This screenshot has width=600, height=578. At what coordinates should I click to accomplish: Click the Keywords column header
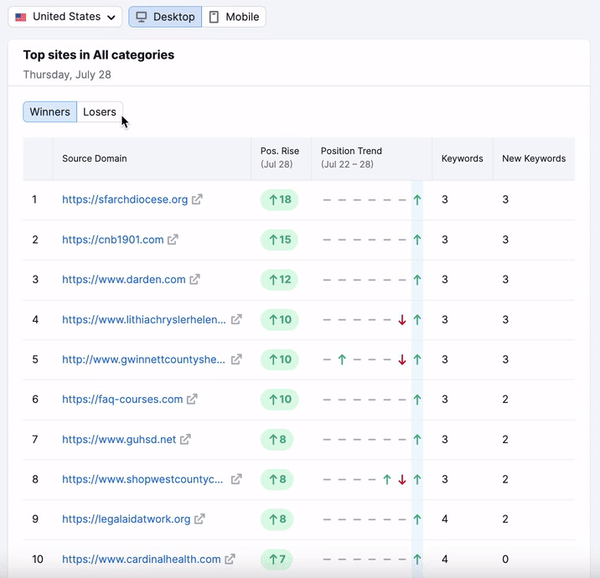462,158
